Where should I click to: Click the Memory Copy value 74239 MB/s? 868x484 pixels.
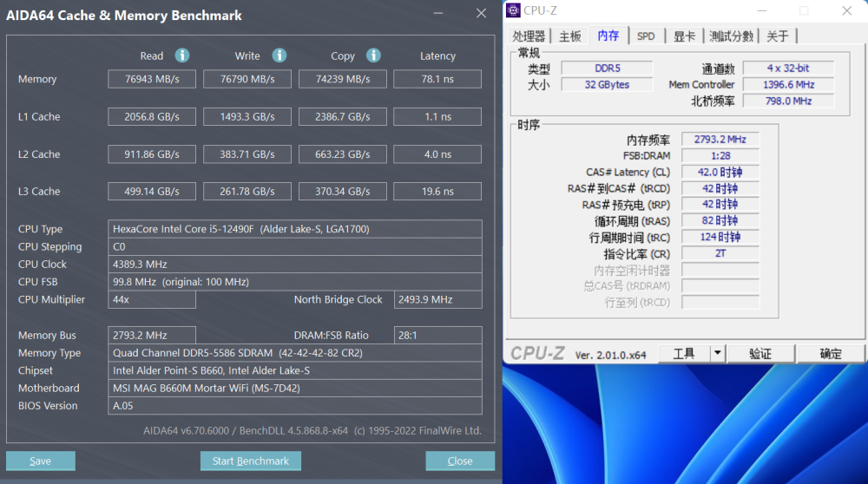coord(343,79)
